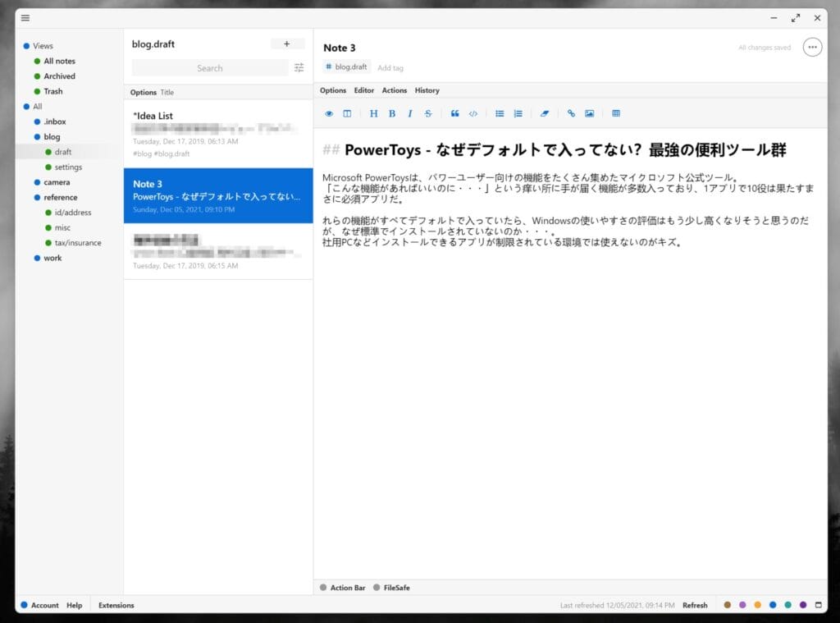Image resolution: width=840 pixels, height=623 pixels.
Task: Select the tax/insurance tag
Action: click(73, 242)
